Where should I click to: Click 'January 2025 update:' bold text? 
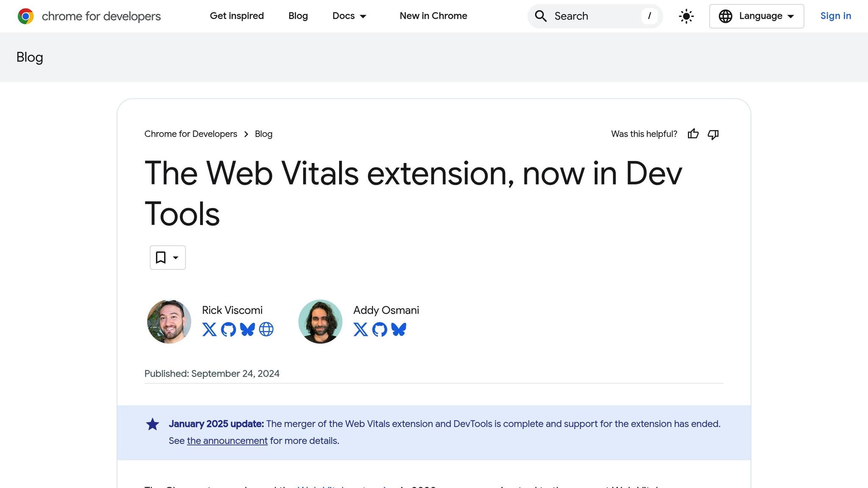pos(216,424)
